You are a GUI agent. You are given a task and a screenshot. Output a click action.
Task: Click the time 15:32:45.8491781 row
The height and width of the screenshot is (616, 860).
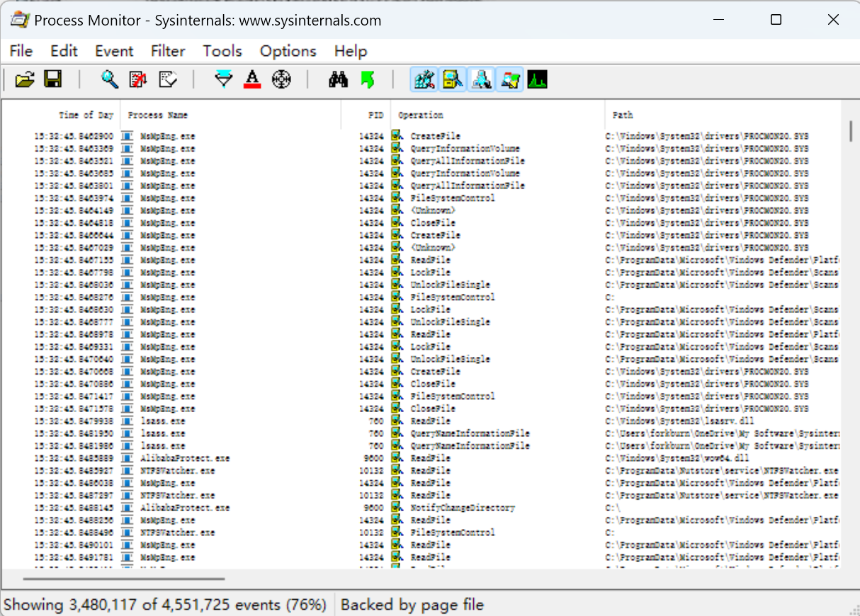(74, 557)
